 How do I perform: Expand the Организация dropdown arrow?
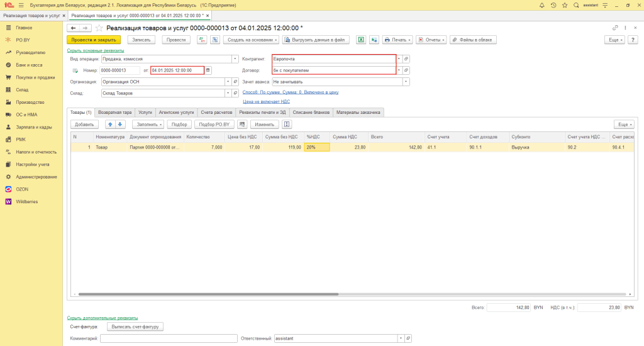[228, 82]
